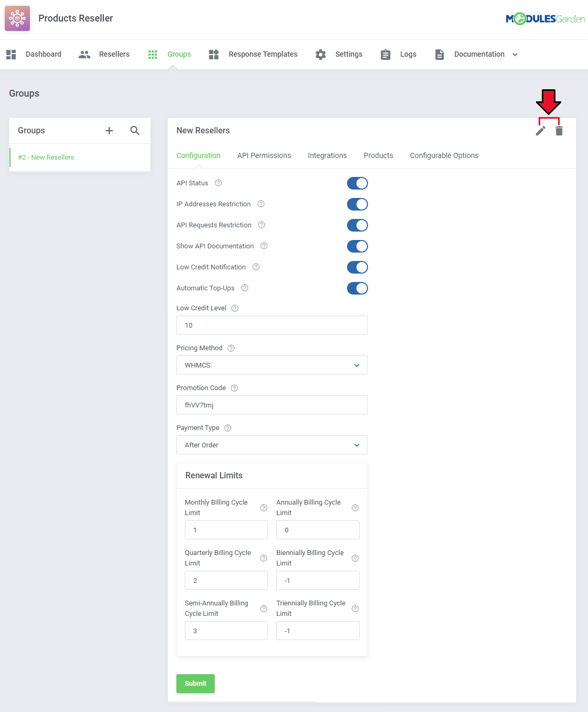Disable Automatic Top-Ups switch
Viewport: 588px width, 712px height.
tap(358, 288)
